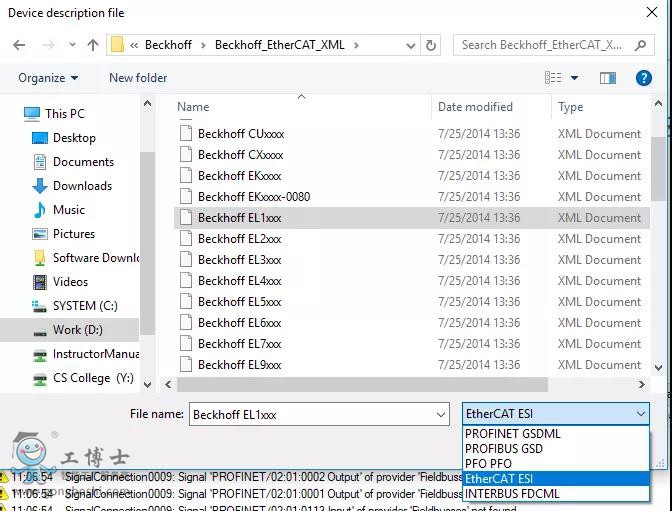Click the Back navigation arrow
The width and height of the screenshot is (672, 511).
[19, 45]
